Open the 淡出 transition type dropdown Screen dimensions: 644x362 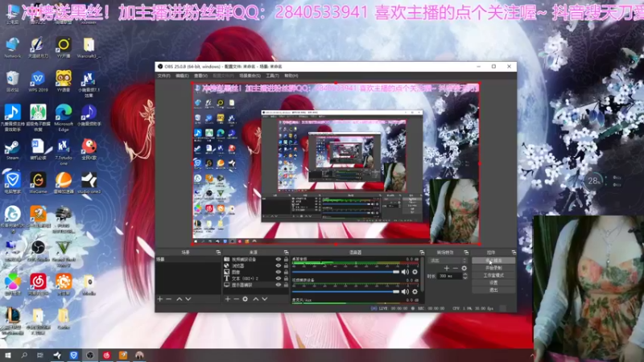coord(448,260)
